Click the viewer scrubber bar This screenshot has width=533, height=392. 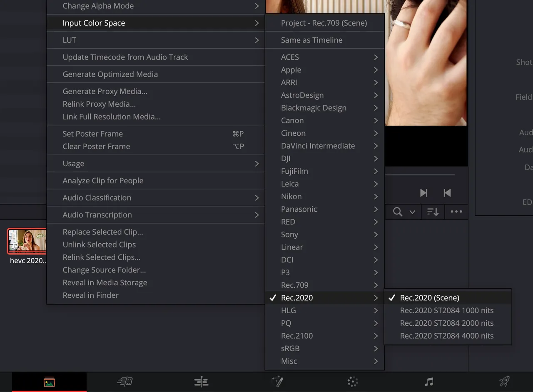click(420, 175)
